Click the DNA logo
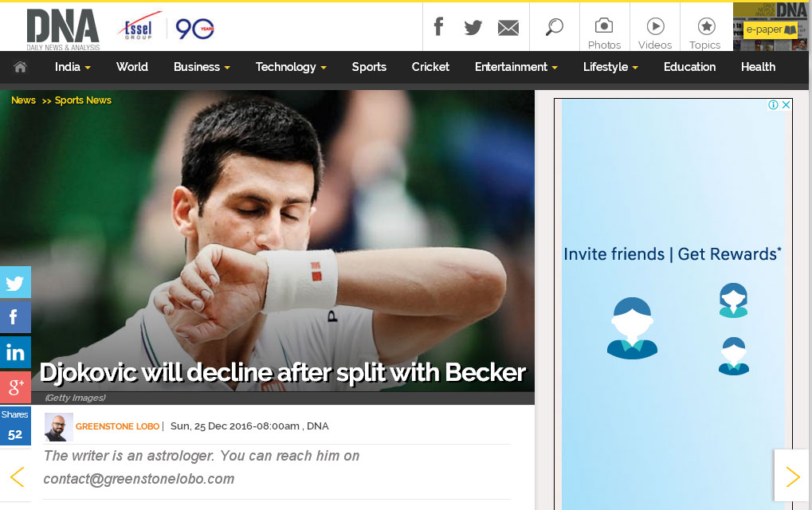The image size is (812, 510). (x=63, y=29)
